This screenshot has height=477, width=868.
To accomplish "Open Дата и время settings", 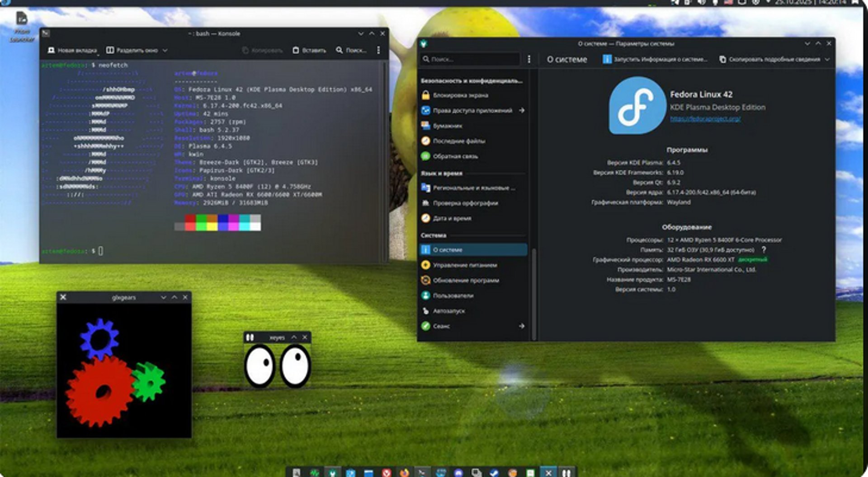I will pos(473,218).
